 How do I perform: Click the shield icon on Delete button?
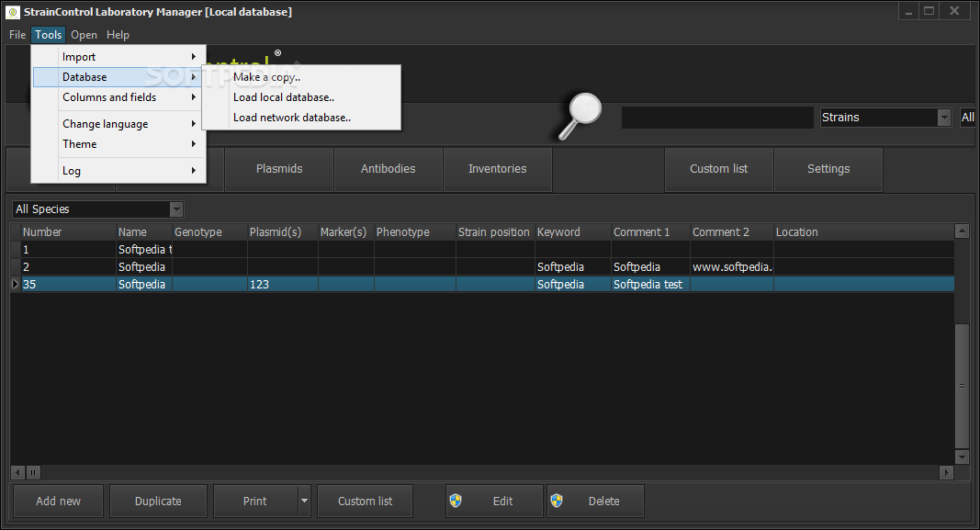pyautogui.click(x=557, y=501)
